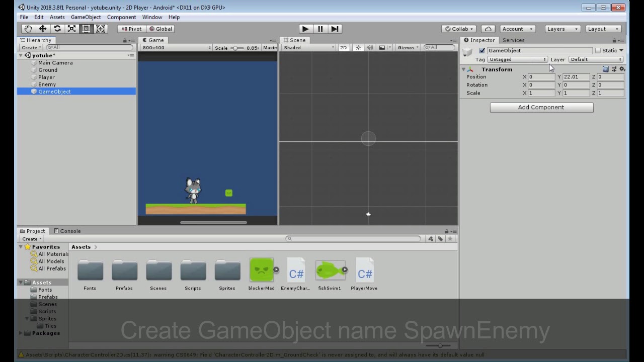Screen dimensions: 644x362
Task: Click the Add Component button
Action: [541, 107]
